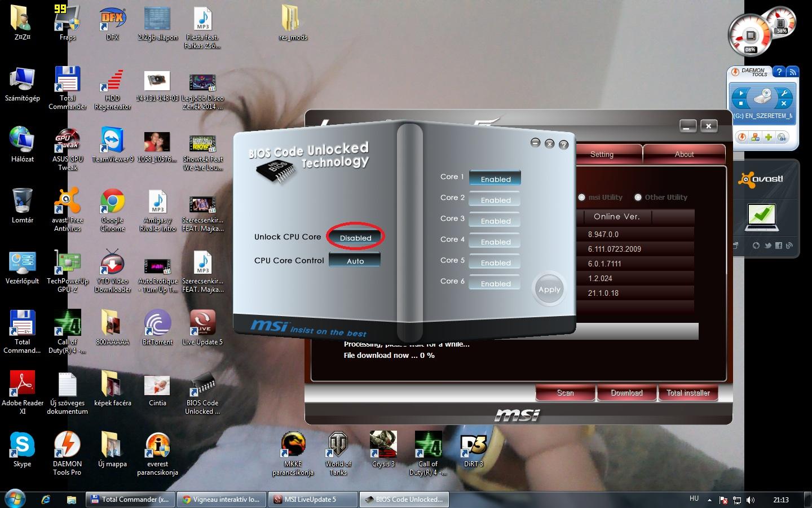Open Crysis 3 desktop shortcut
The image size is (812, 508).
[383, 449]
